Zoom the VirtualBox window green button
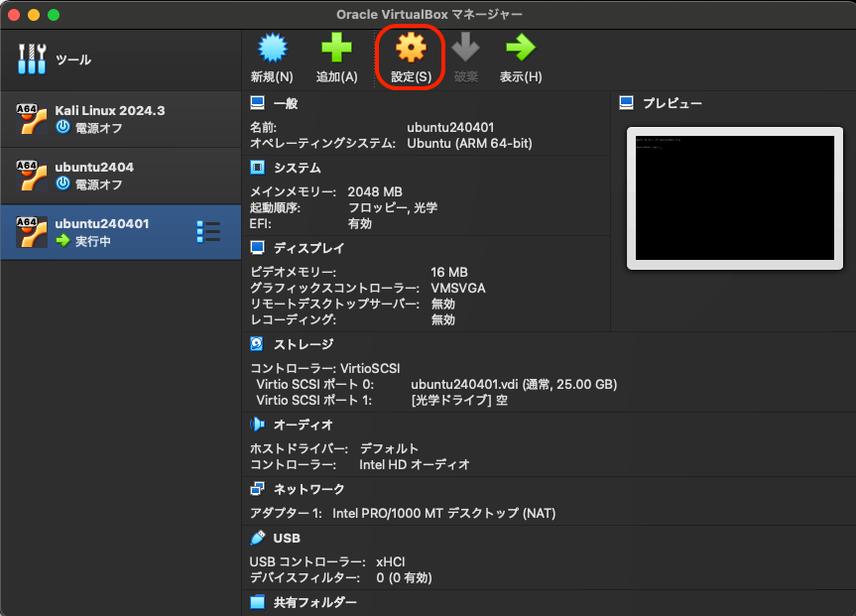Screen dimensions: 856x616 [x=54, y=15]
